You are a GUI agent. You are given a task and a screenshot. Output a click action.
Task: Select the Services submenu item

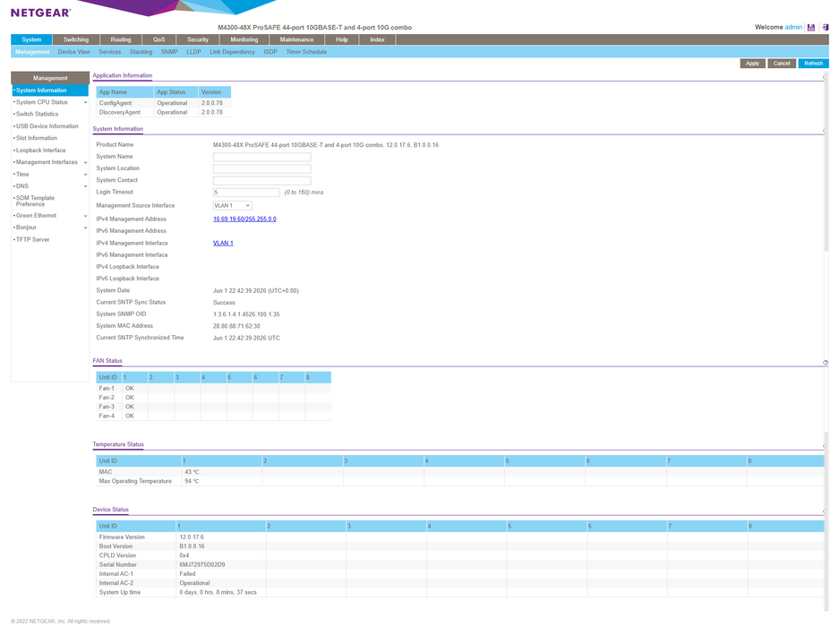(x=110, y=52)
